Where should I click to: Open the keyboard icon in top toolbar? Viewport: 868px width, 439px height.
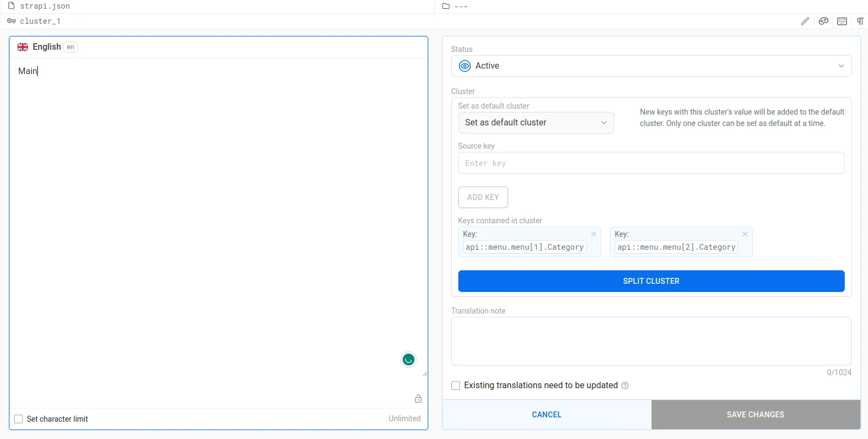click(x=842, y=21)
